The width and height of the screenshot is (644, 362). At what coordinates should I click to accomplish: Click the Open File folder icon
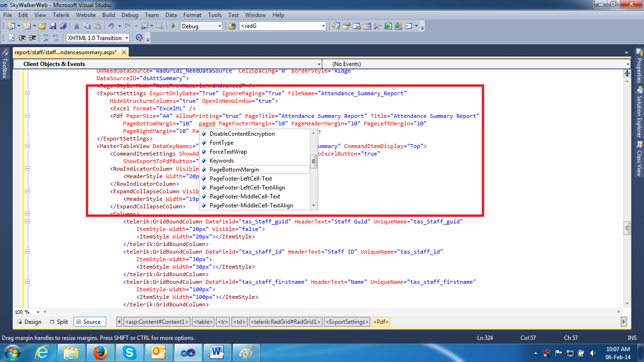click(x=42, y=26)
